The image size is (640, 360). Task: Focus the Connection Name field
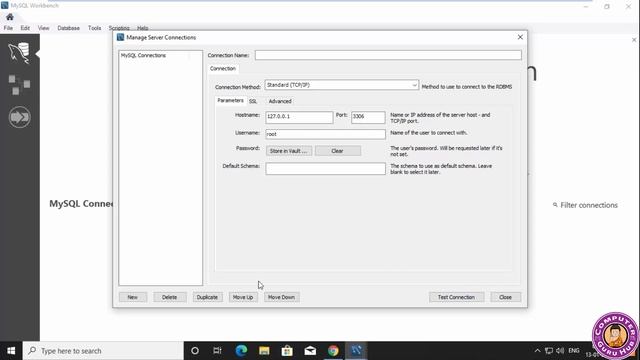388,55
